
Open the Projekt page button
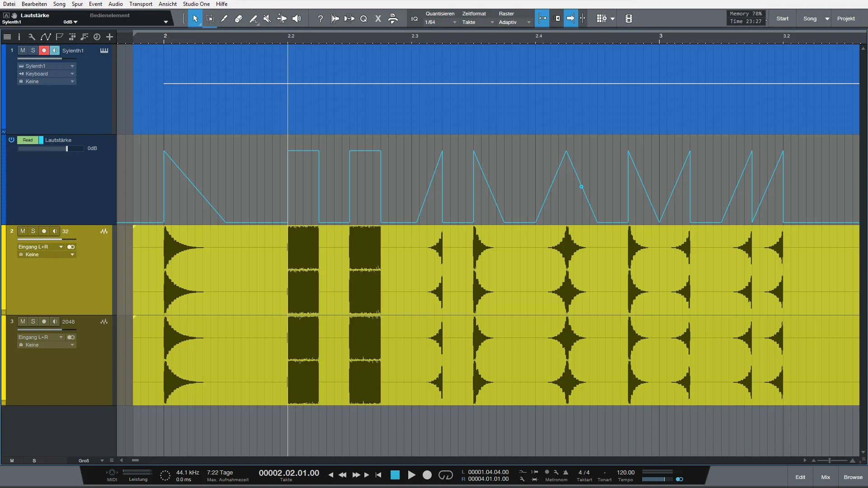tap(846, 19)
